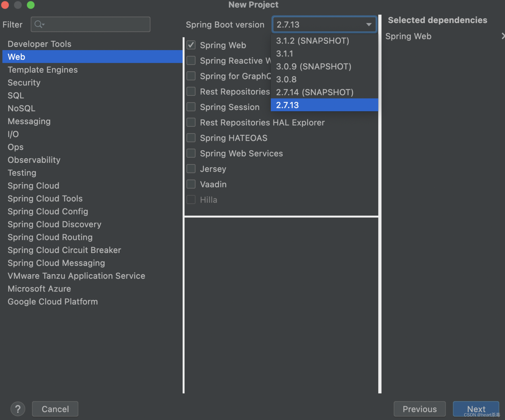Choose version 2.7.14 (SNAPSHOT)
The height and width of the screenshot is (420, 505).
pos(324,92)
